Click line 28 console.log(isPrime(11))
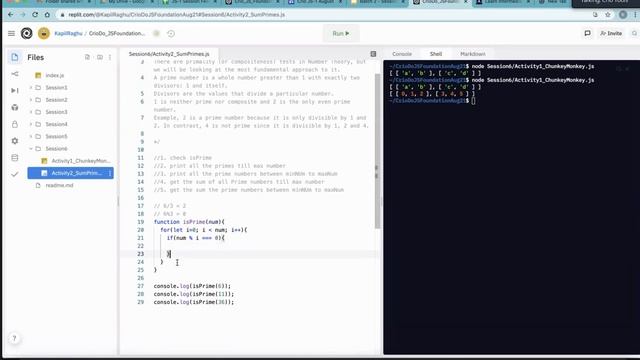 pyautogui.click(x=194, y=294)
